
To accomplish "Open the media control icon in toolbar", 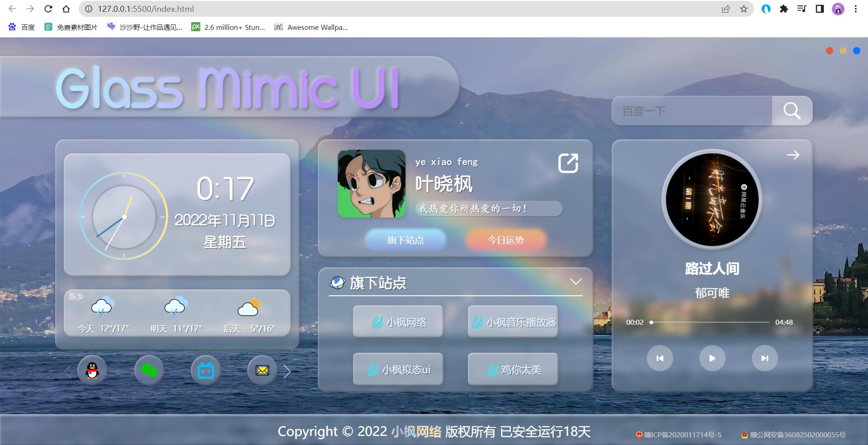I will [x=802, y=9].
